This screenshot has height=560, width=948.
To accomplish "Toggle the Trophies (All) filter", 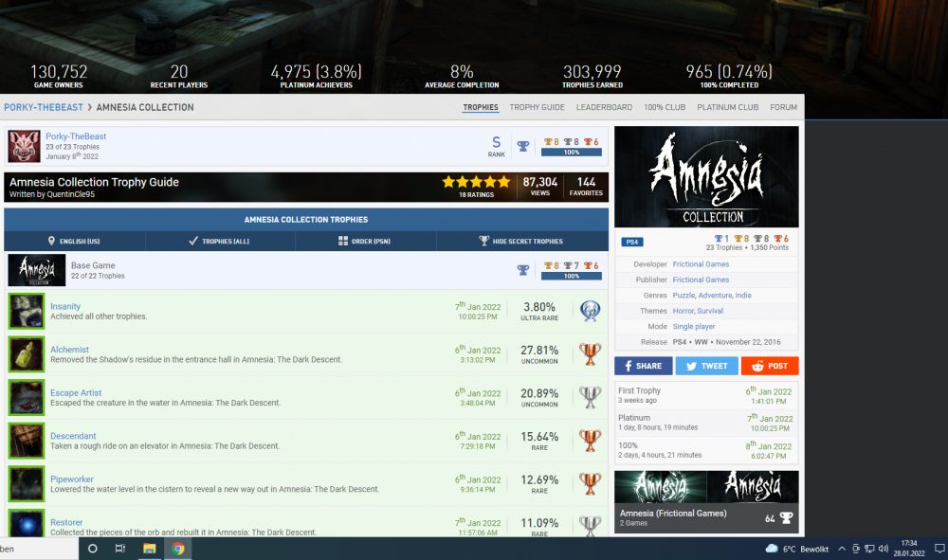I will [218, 242].
